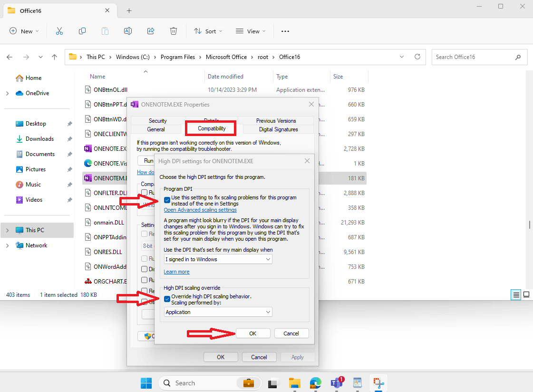Open Task View from taskbar

272,383
